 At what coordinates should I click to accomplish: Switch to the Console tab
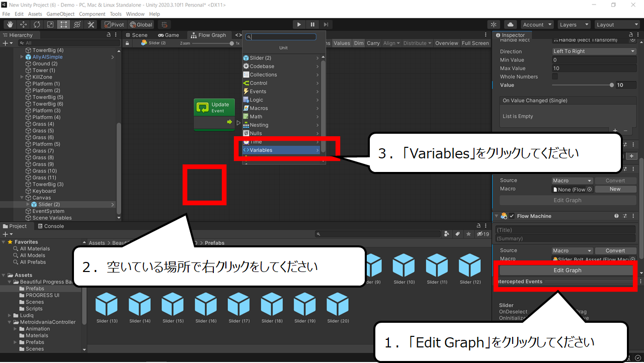(50, 226)
